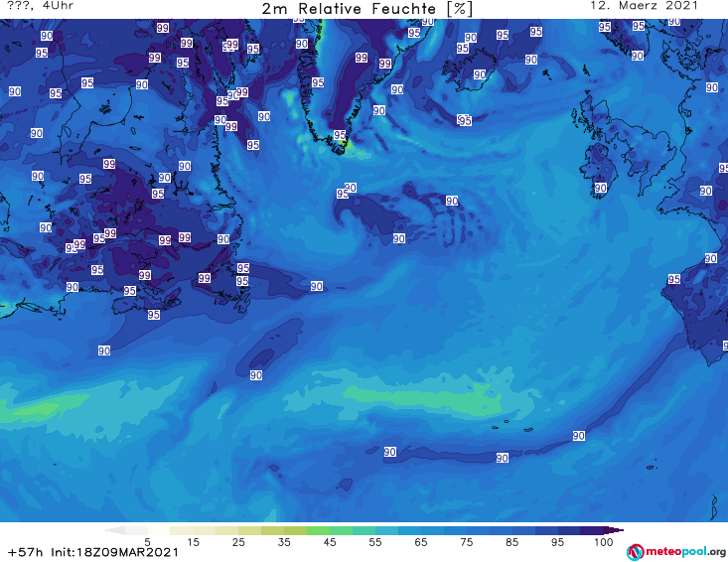Image resolution: width=728 pixels, height=562 pixels.
Task: Click the circular meteopool logo icon
Action: tap(636, 552)
